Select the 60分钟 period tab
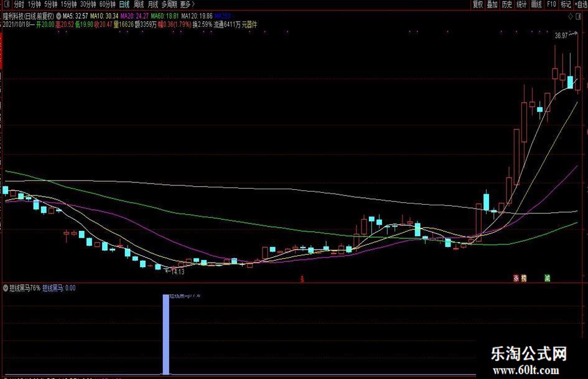This screenshot has height=379, width=588. [107, 4]
